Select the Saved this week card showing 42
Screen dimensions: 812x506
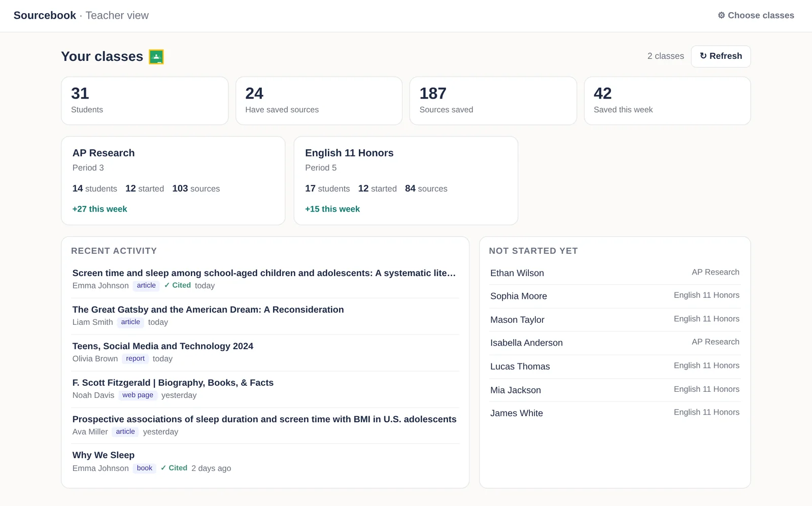point(667,100)
